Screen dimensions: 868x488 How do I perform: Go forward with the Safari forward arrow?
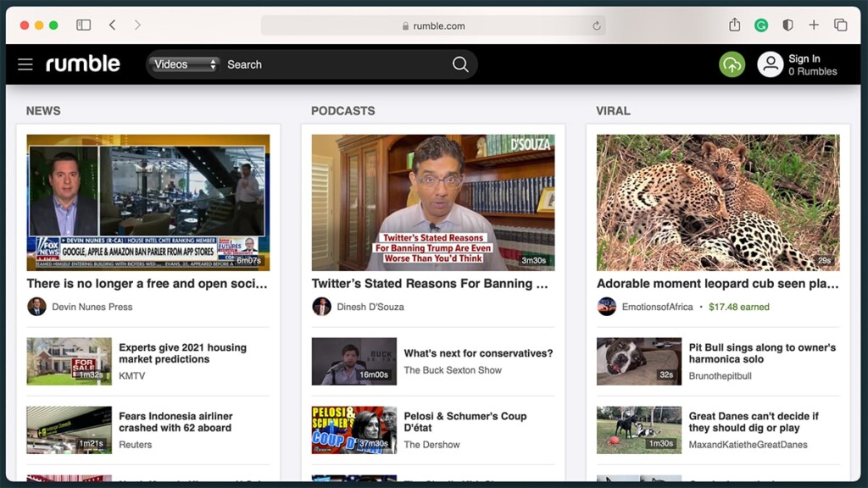coord(137,25)
